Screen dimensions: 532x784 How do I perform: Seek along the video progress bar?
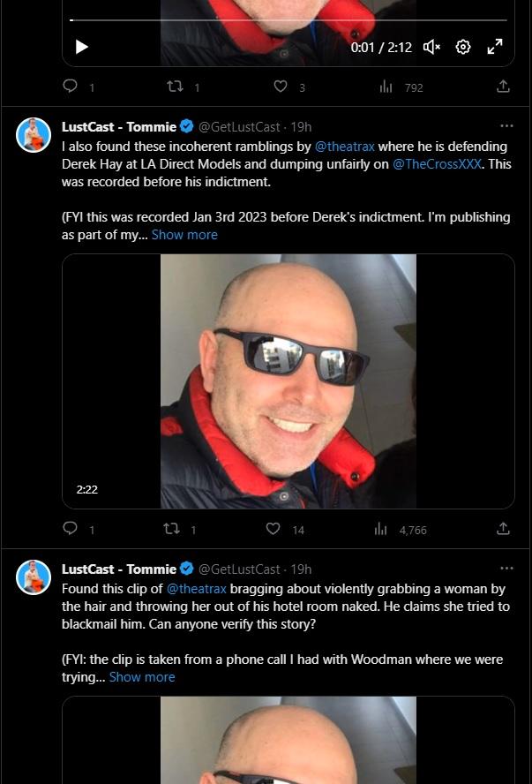coord(288,20)
